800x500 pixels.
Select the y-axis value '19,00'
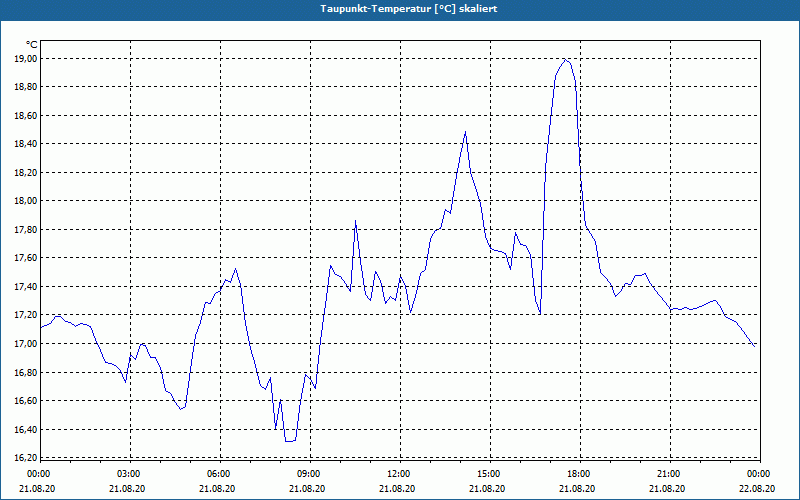25,59
